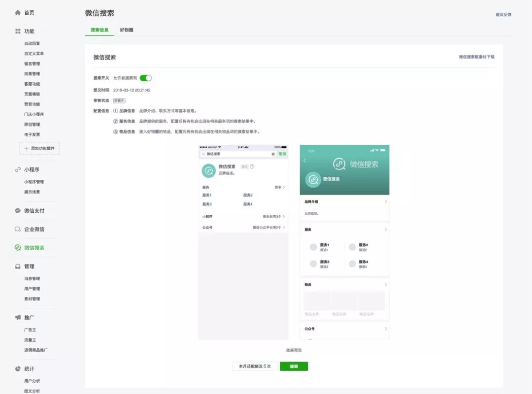
Task: Open 电子发票 in sidebar
Action: coord(32,135)
